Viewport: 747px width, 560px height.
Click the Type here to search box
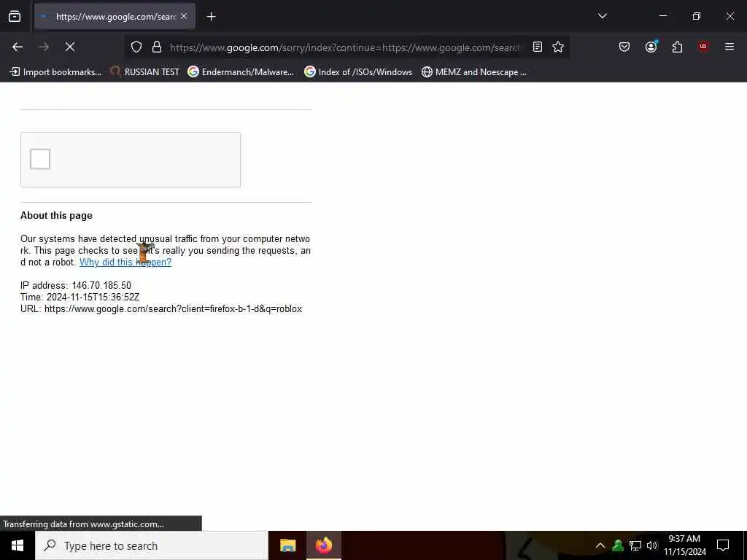tap(152, 545)
